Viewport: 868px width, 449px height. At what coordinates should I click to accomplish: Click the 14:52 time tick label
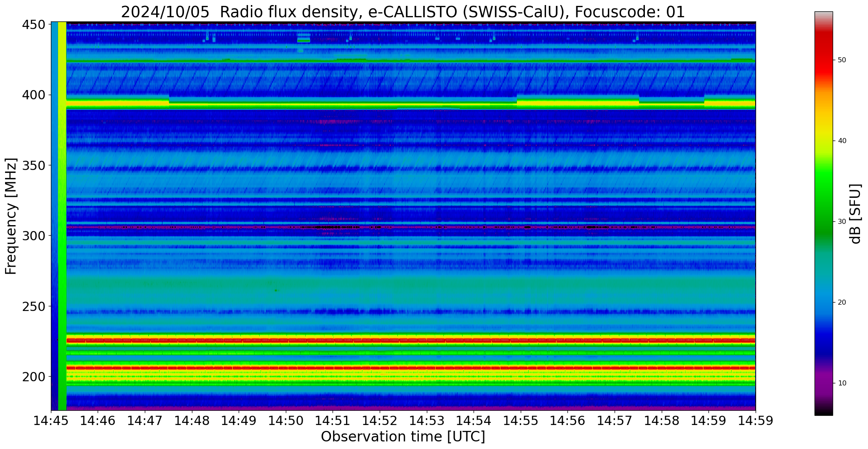click(380, 420)
